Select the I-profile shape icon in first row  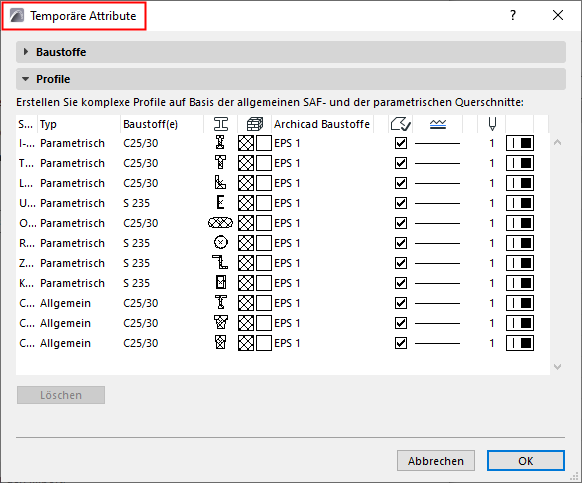[x=220, y=143]
